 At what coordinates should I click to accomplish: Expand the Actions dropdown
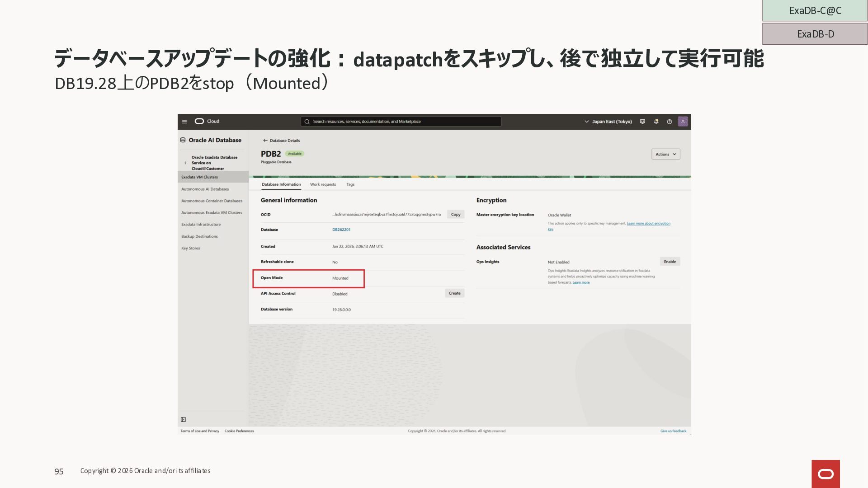coord(665,154)
